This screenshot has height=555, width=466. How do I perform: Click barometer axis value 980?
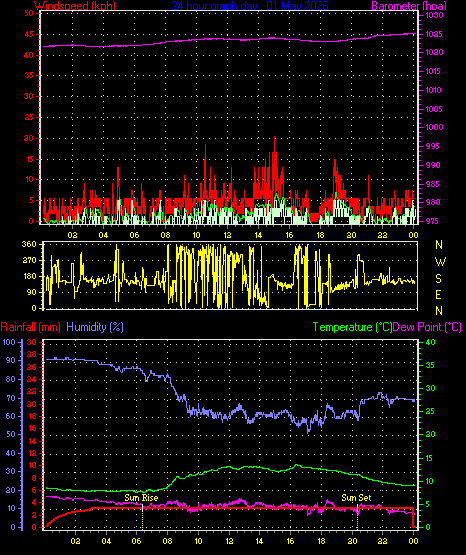tap(433, 202)
